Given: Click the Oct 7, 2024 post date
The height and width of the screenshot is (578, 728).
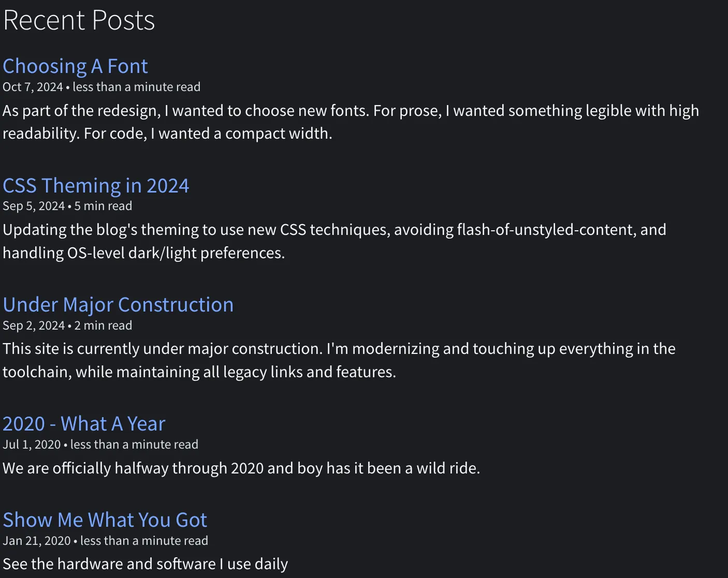Looking at the screenshot, I should pyautogui.click(x=33, y=87).
